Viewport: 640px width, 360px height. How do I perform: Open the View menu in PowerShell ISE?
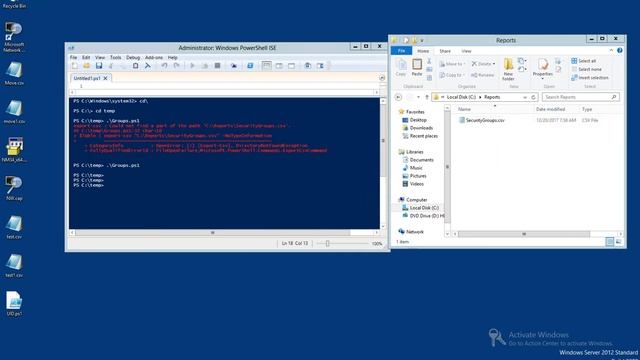click(x=100, y=58)
